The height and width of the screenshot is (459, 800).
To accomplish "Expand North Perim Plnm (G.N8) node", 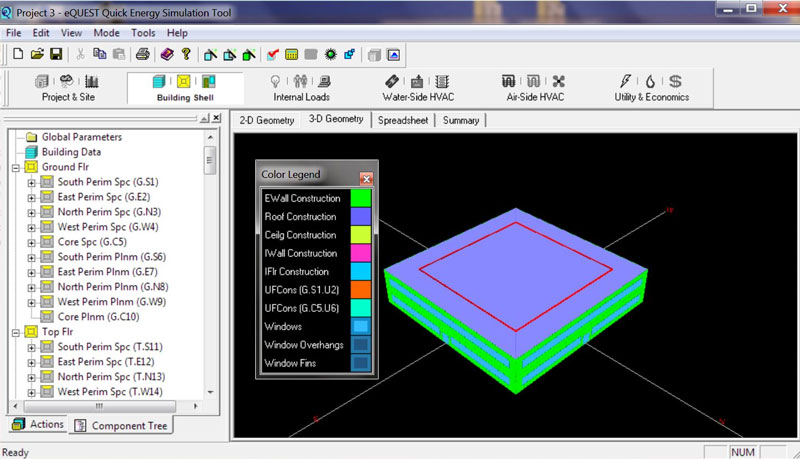I will (32, 288).
